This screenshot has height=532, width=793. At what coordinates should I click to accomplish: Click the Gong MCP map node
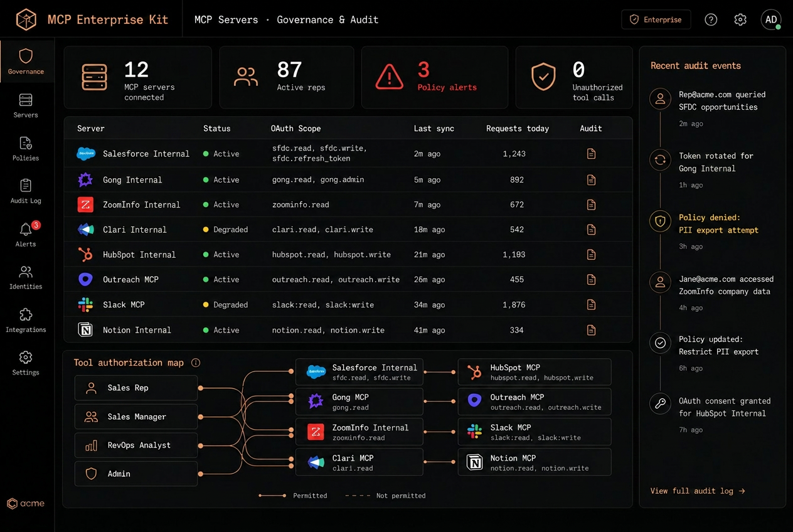pyautogui.click(x=359, y=402)
